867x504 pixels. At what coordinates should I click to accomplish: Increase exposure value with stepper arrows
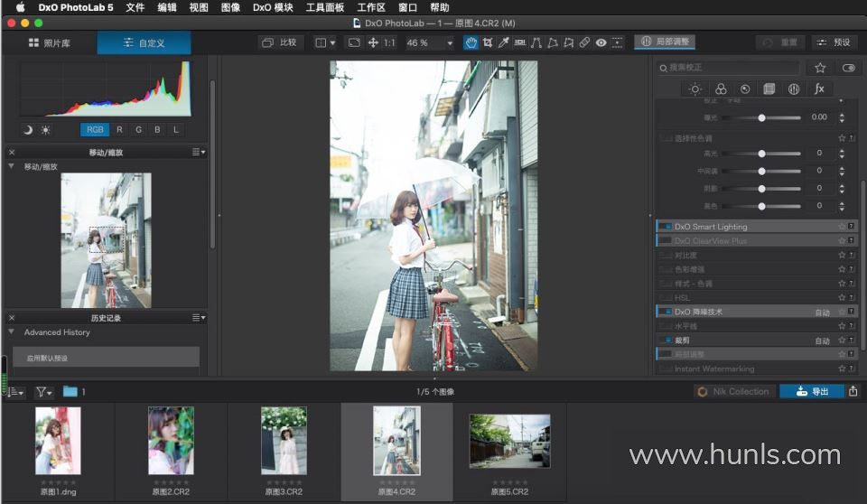[x=842, y=115]
